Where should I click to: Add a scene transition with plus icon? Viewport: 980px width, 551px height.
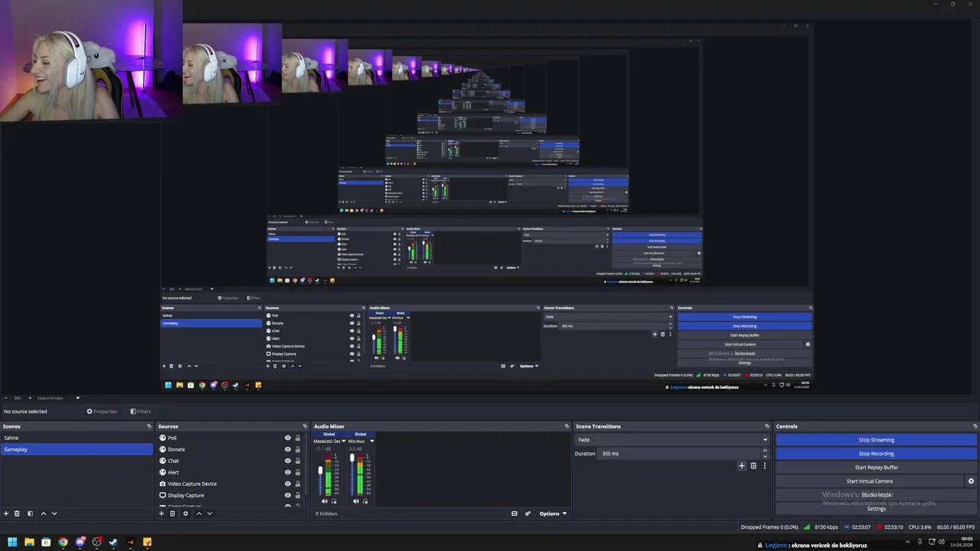(741, 465)
